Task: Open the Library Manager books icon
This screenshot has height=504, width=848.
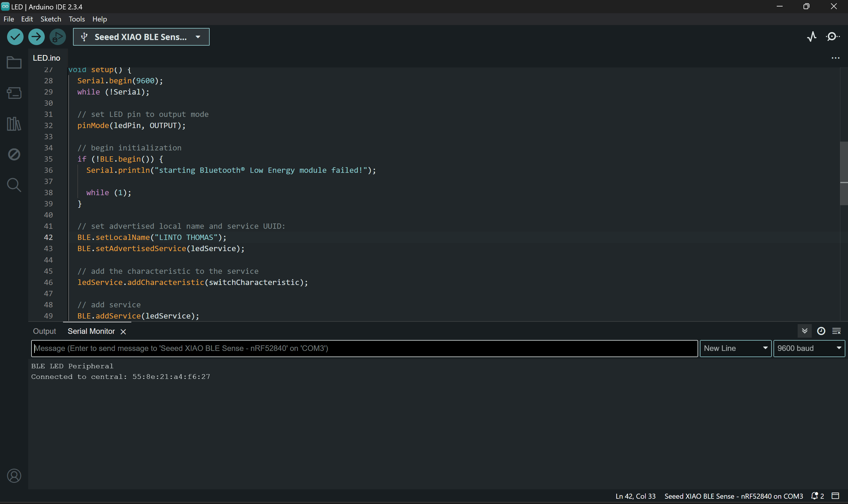Action: [14, 124]
